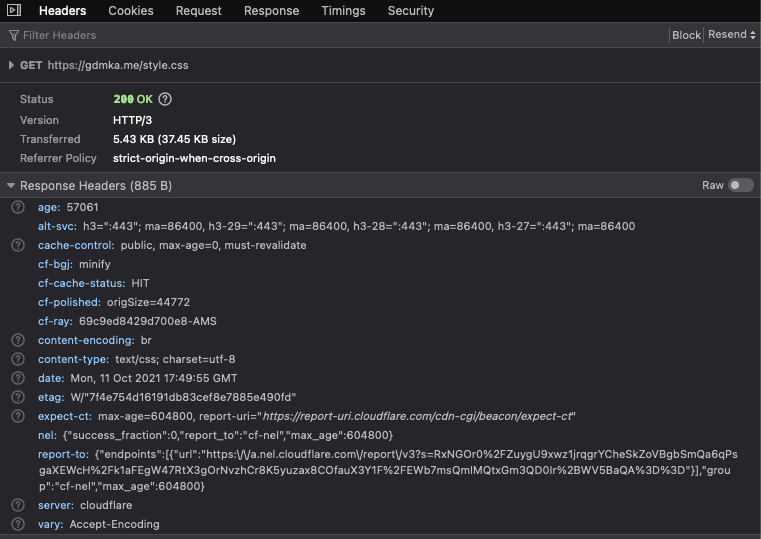The height and width of the screenshot is (539, 761).
Task: Open the Response tab
Action: (x=271, y=11)
